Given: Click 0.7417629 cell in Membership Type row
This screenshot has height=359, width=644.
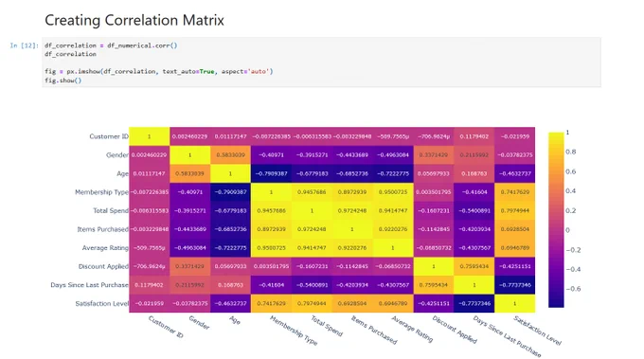Looking at the screenshot, I should pos(514,192).
